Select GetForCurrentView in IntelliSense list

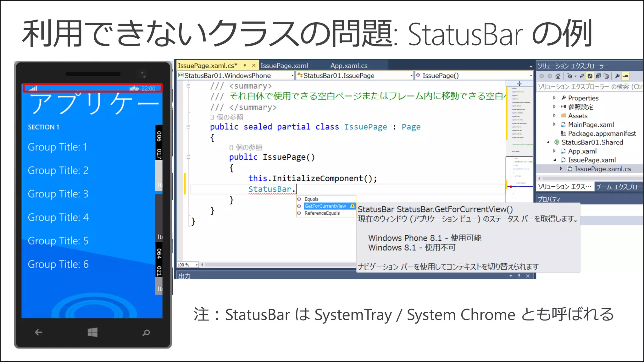point(326,206)
